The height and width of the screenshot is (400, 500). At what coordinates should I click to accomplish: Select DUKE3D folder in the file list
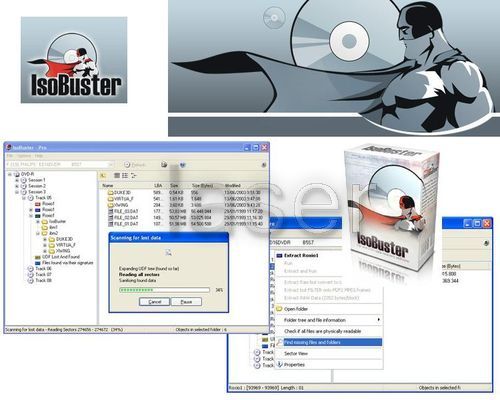[119, 193]
